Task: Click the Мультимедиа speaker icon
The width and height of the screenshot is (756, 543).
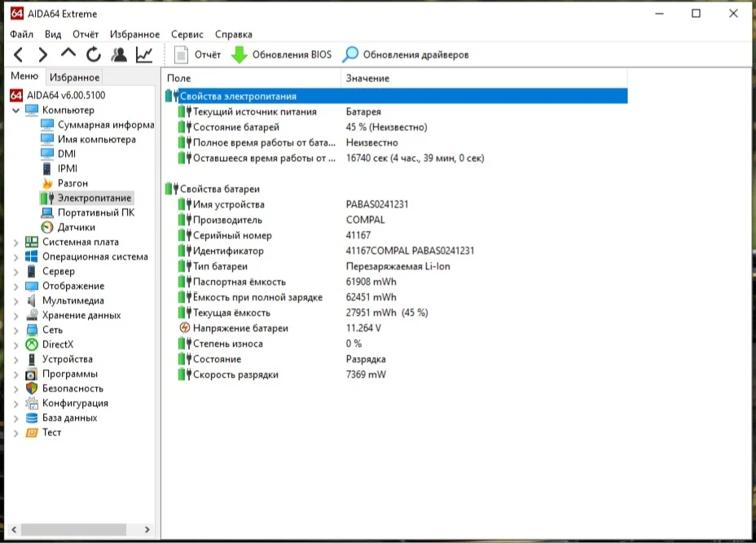Action: pos(32,300)
